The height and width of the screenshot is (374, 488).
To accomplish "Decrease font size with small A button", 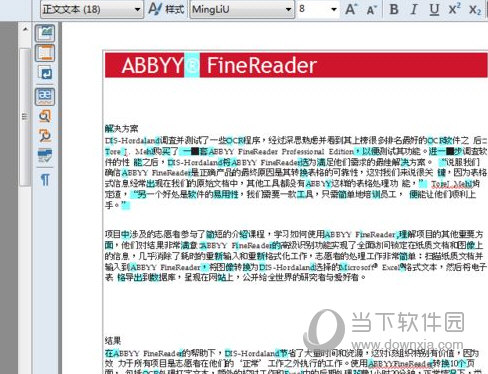I will tap(371, 10).
